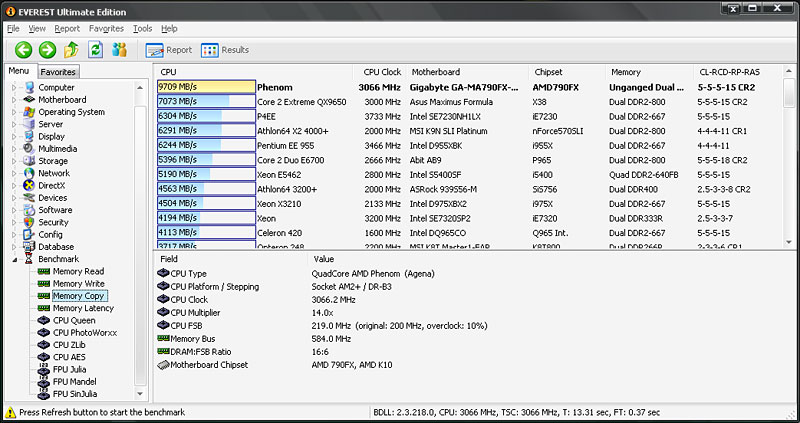Select the Security shield icon
The image size is (800, 423).
[x=29, y=222]
